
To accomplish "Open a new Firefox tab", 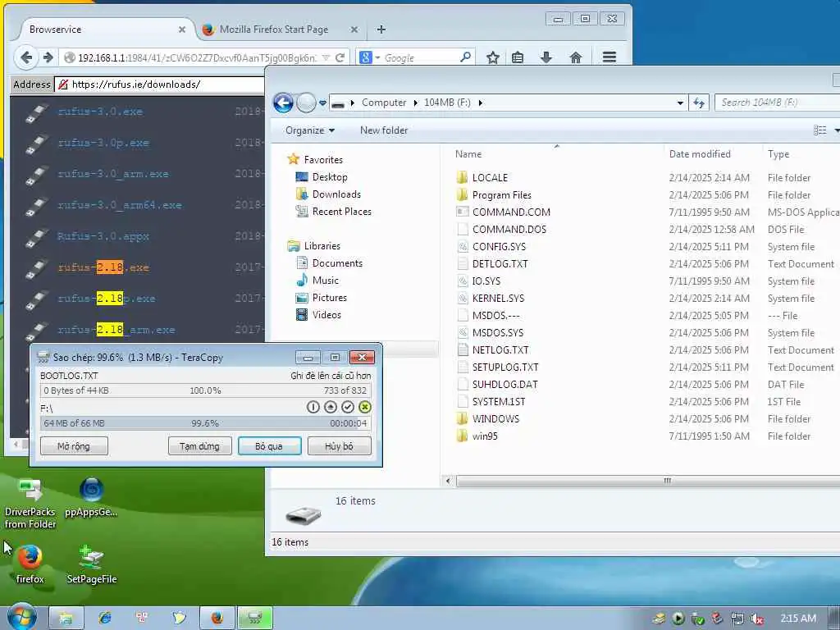I will click(381, 30).
